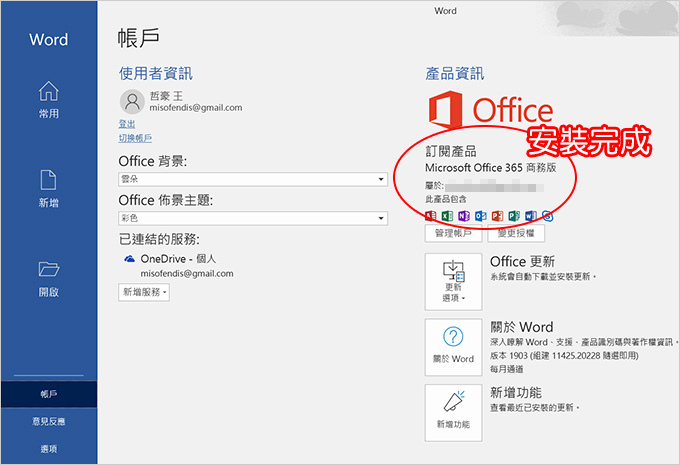This screenshot has width=680, height=465.
Task: Expand the Office 佈景主題 dropdown
Action: (253, 218)
